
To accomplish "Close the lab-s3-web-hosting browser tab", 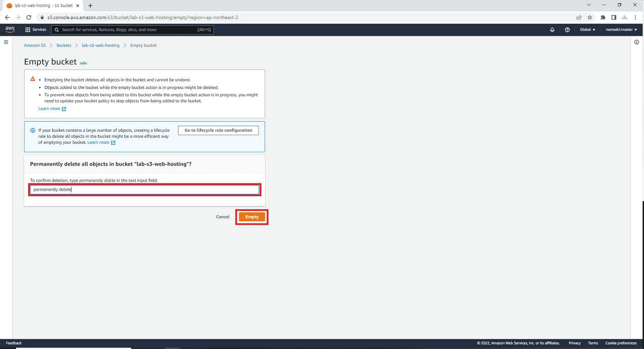I will tap(78, 6).
